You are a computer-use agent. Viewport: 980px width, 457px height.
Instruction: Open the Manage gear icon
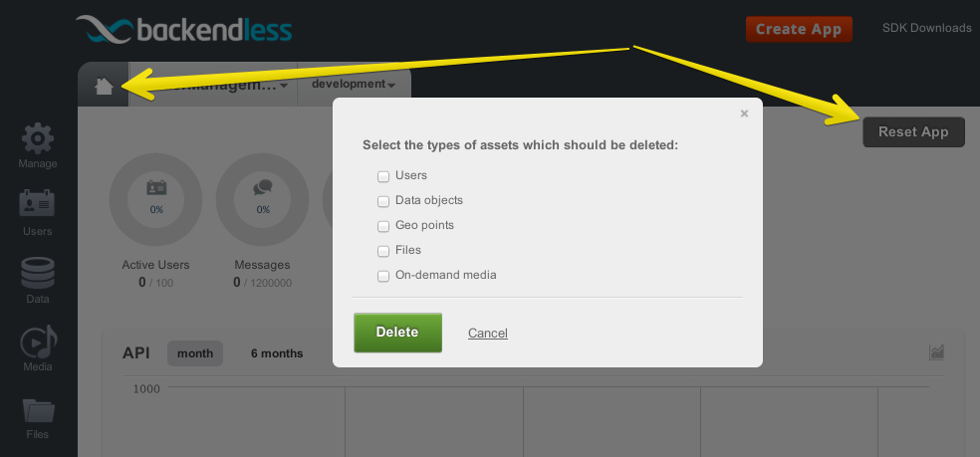(x=38, y=138)
